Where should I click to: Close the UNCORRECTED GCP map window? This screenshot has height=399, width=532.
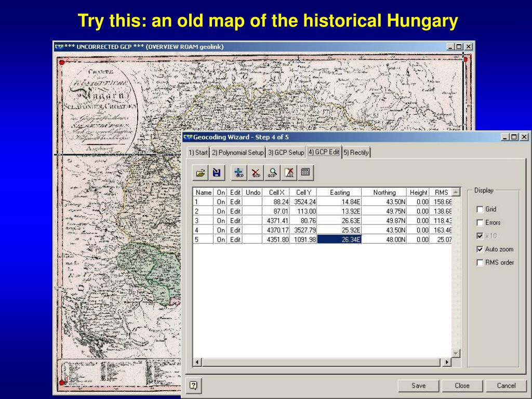pos(469,47)
